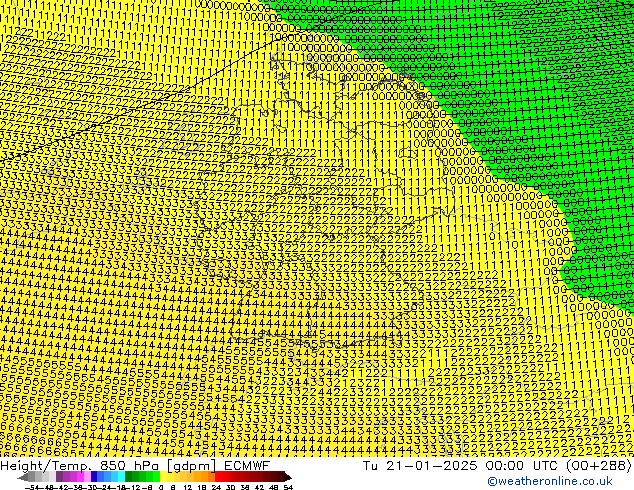
Task: Click the weatheronline.co.uk copyright link
Action: (x=550, y=481)
